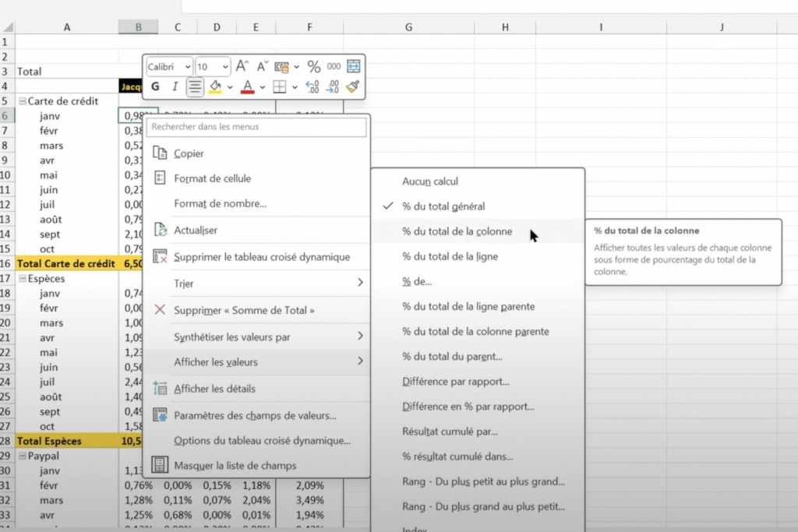
Task: Click Actualiser to refresh pivot table
Action: (256, 230)
